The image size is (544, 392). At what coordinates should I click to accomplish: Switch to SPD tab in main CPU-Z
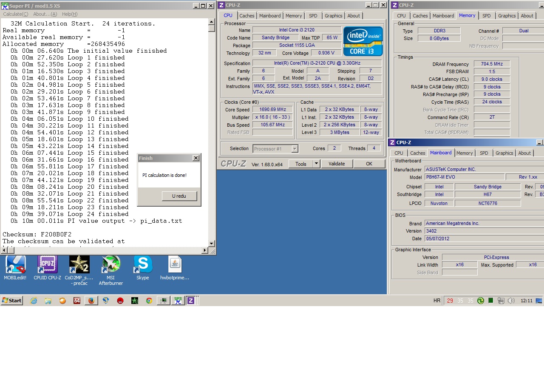[x=313, y=16]
